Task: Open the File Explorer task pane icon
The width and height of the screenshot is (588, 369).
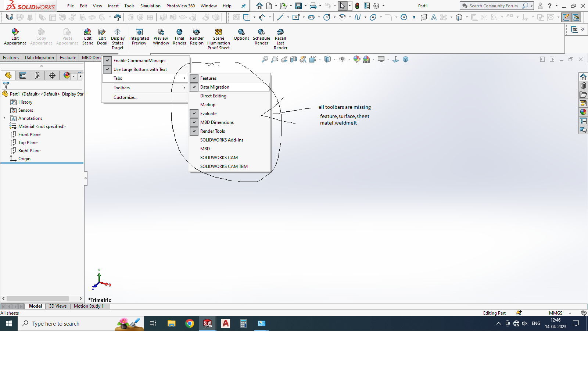Action: (x=583, y=94)
